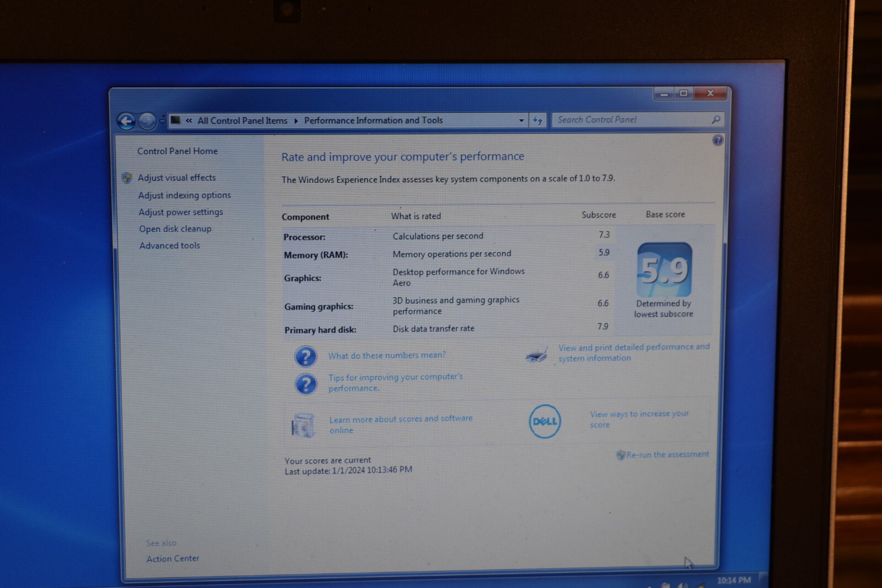The image size is (882, 588).
Task: Open Advanced tools
Action: pos(170,246)
